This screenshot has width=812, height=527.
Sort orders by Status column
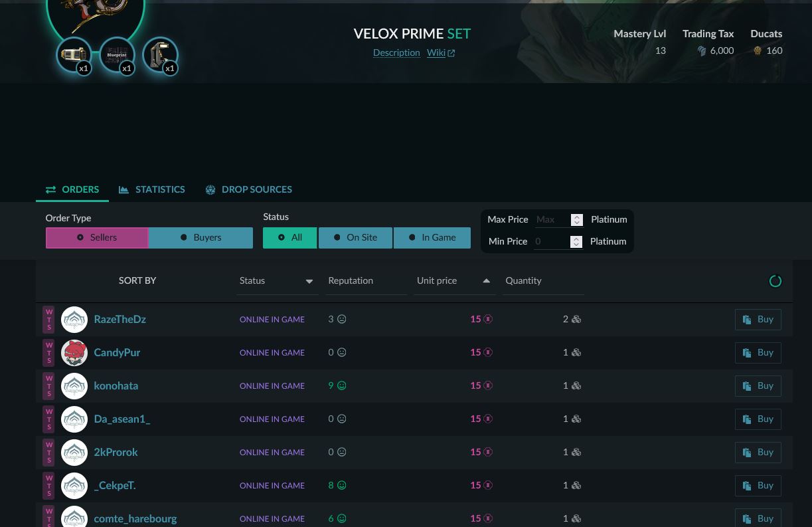click(277, 281)
